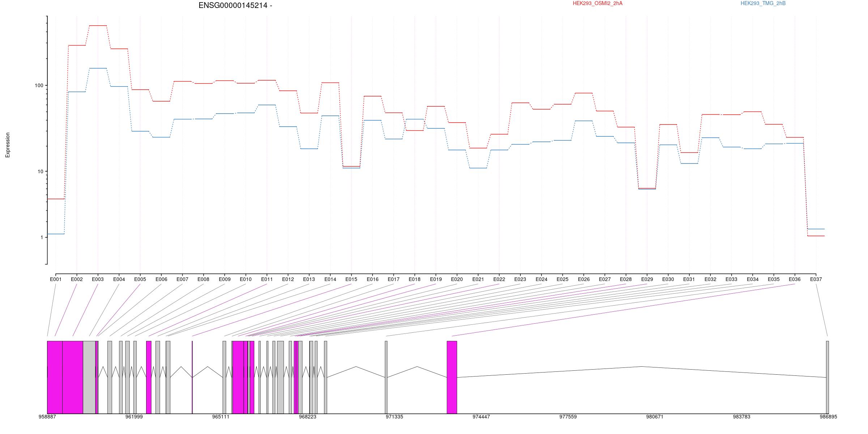Click exon label E025
The height and width of the screenshot is (434, 868).
click(x=562, y=279)
